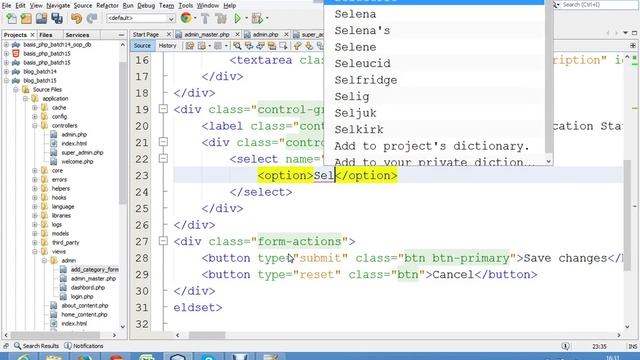Open the Navigate menu
The width and height of the screenshot is (640, 360).
58,5
